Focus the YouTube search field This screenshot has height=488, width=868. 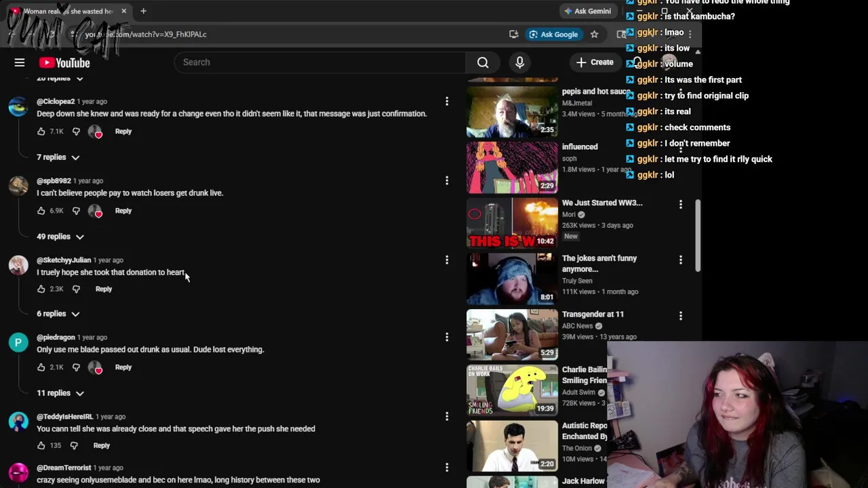(x=320, y=62)
